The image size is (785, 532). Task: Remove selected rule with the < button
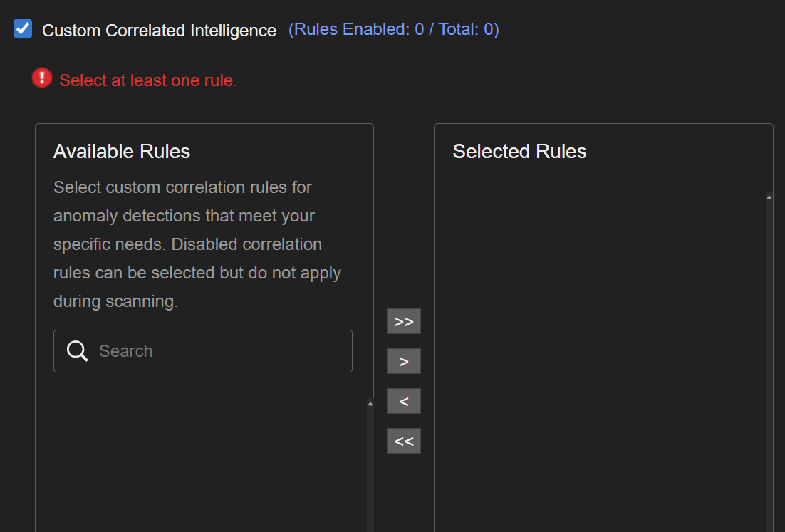click(x=404, y=401)
